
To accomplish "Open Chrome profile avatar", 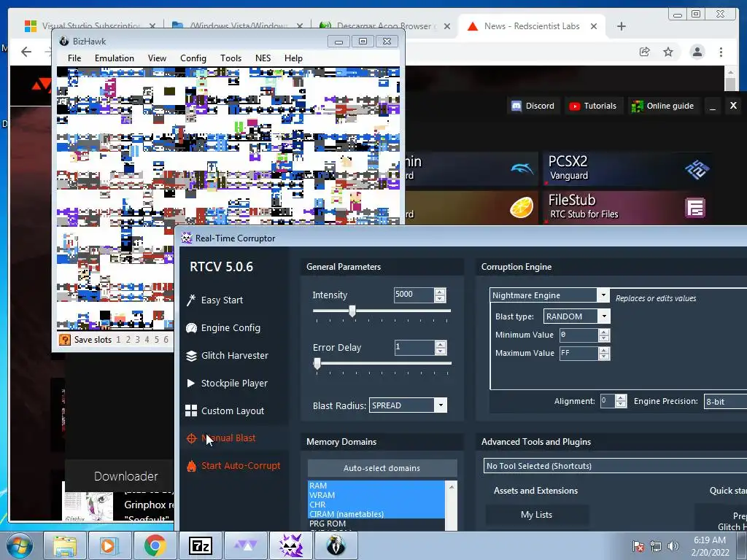I will [x=697, y=52].
